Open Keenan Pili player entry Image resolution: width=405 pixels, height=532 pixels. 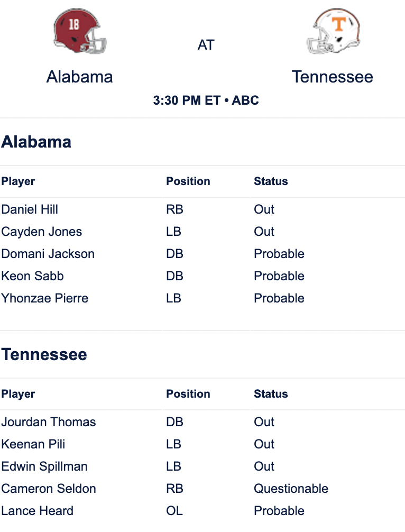point(33,444)
